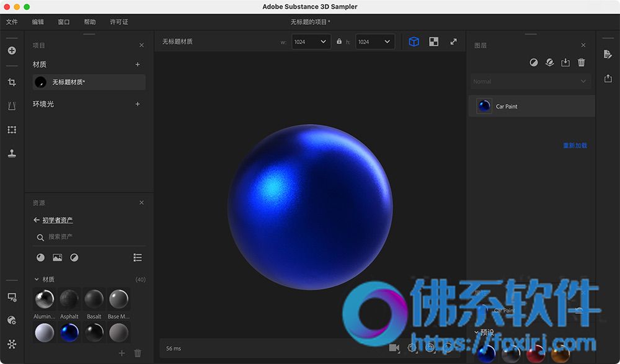Click the node network icon at bottom left
Screen dimensions: 620x364
[x=12, y=344]
